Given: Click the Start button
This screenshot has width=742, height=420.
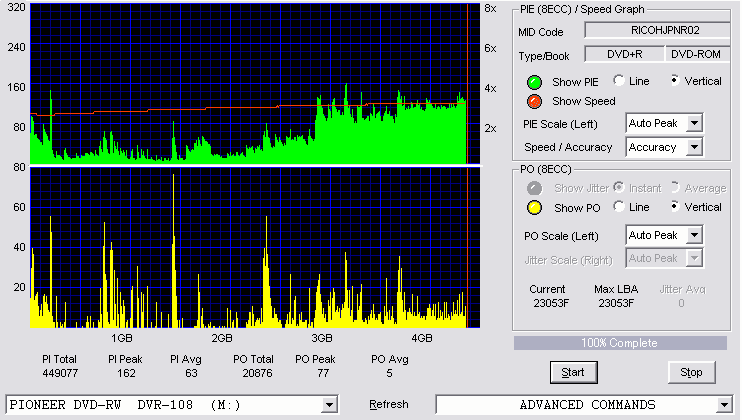Looking at the screenshot, I should pos(574,372).
